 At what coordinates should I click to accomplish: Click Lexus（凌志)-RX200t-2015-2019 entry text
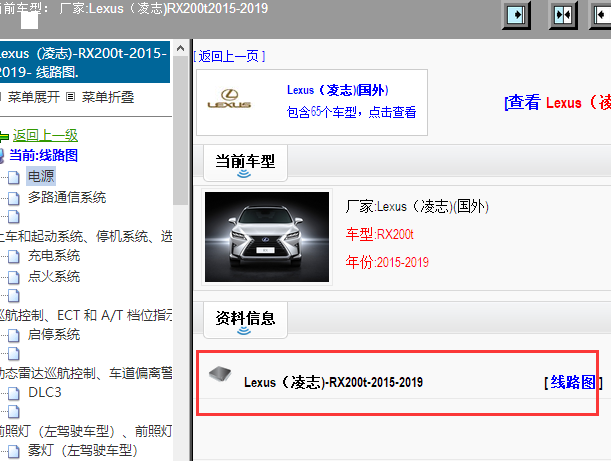click(x=334, y=382)
